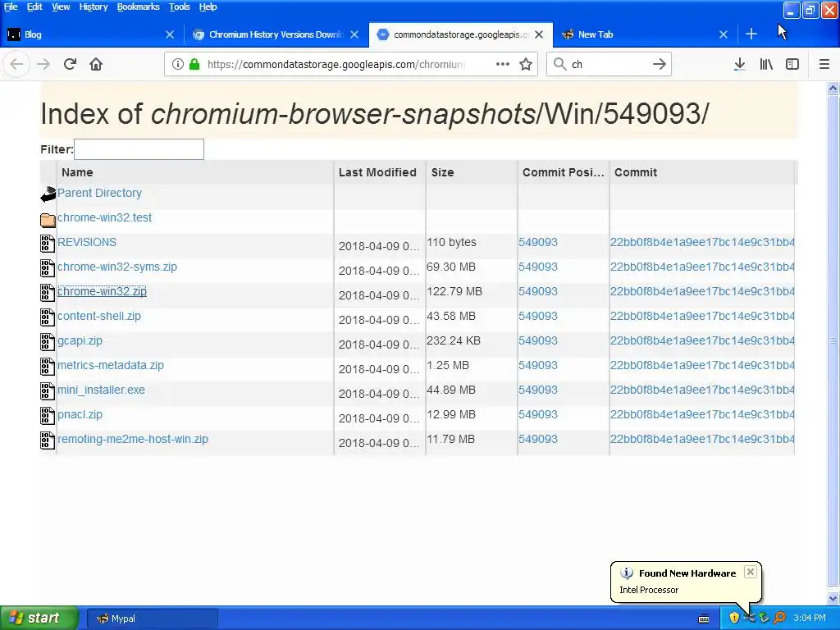
Task: Open the Bookmarks menu
Action: (x=138, y=7)
